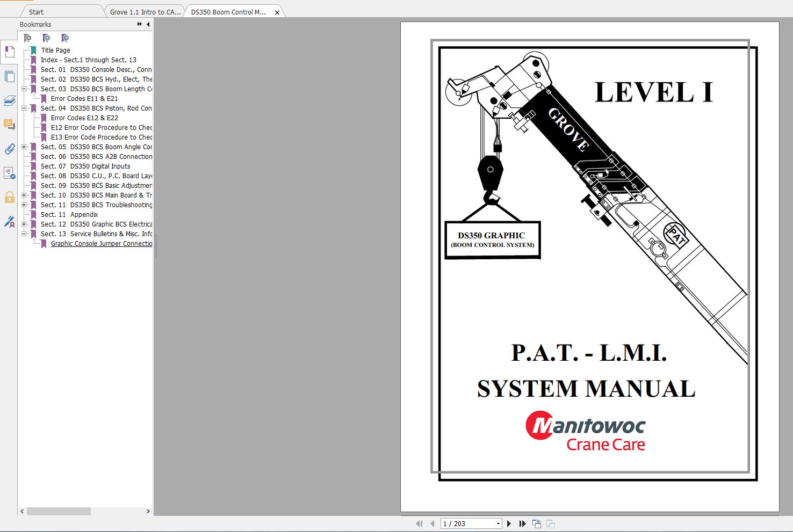Image resolution: width=793 pixels, height=532 pixels.
Task: Click the bookmark icon with blue arrow
Action: (65, 38)
